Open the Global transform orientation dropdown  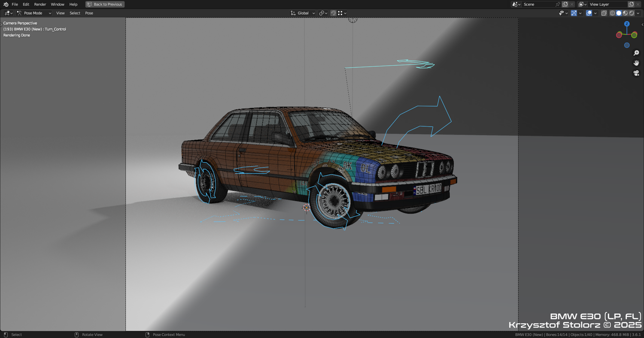pyautogui.click(x=303, y=13)
